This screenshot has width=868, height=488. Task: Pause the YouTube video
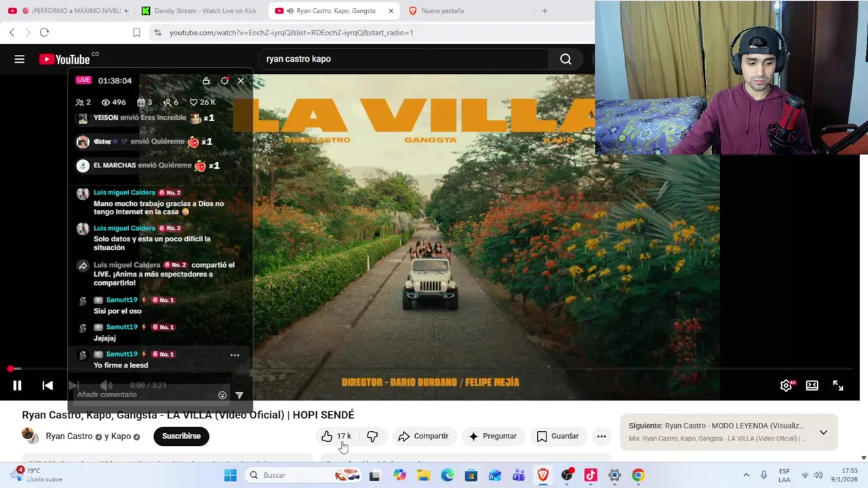tap(17, 386)
